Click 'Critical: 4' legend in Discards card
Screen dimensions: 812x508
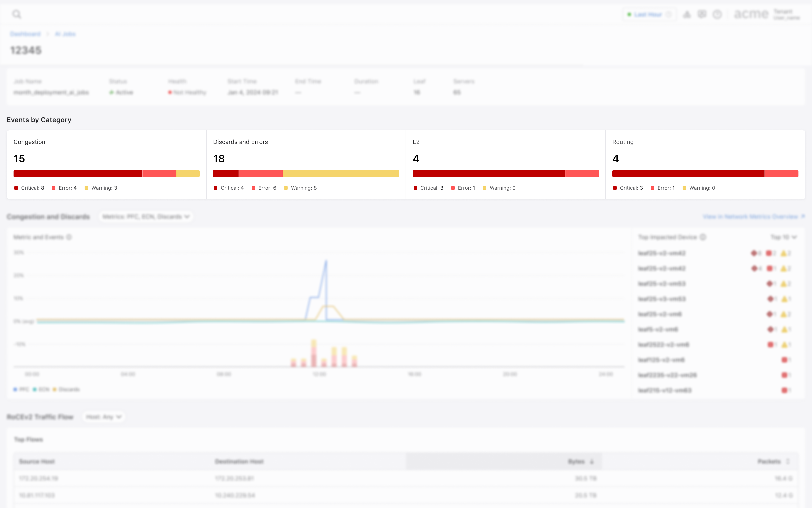coord(229,188)
